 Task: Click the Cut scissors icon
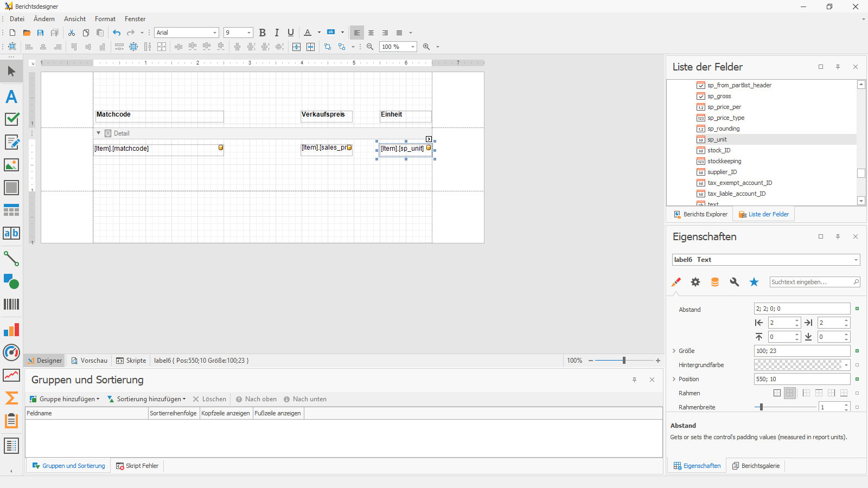tap(72, 33)
